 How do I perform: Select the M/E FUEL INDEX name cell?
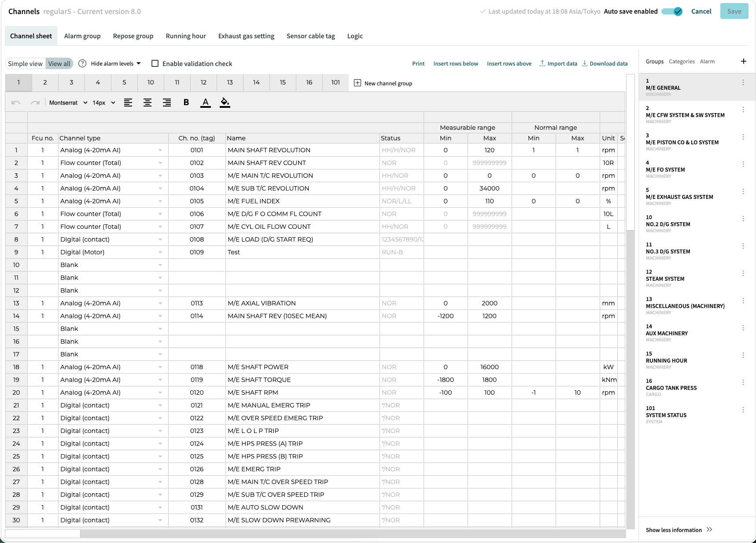[302, 201]
